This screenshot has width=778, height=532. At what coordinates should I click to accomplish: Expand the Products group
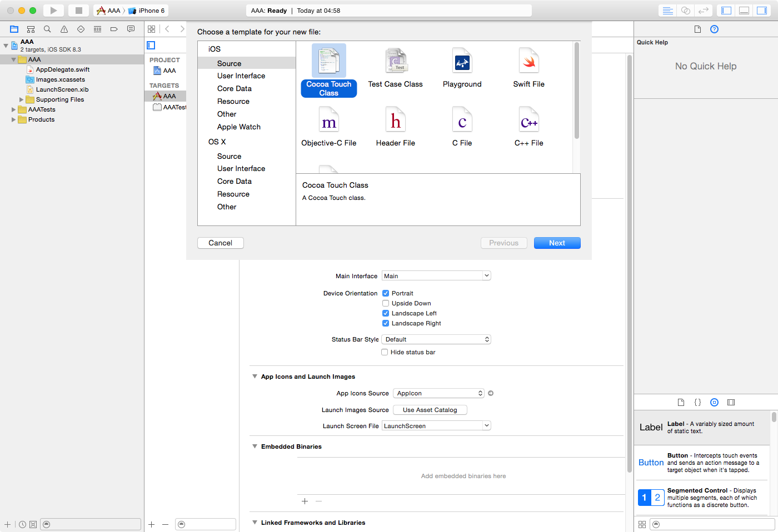(x=14, y=119)
